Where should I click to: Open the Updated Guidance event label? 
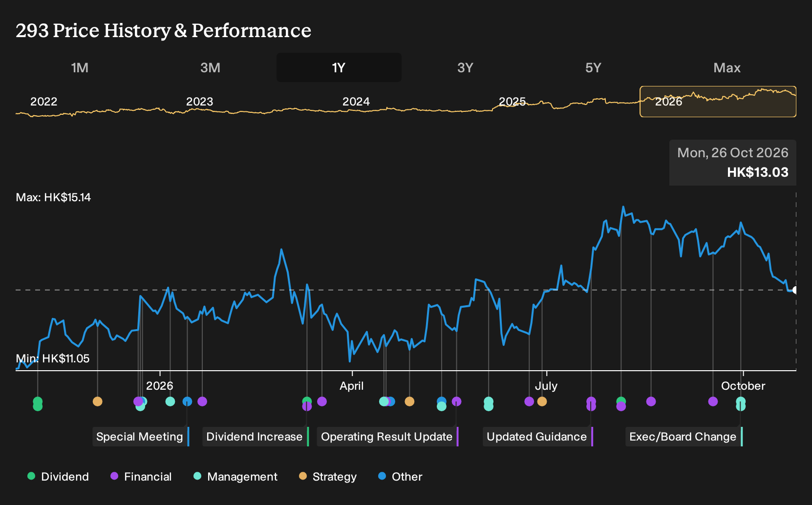pyautogui.click(x=538, y=437)
